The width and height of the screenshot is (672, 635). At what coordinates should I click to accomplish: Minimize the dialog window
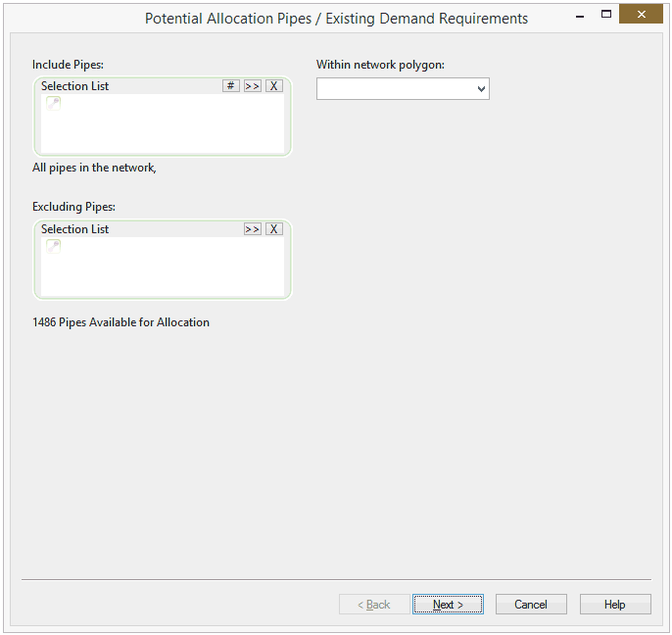[x=577, y=15]
